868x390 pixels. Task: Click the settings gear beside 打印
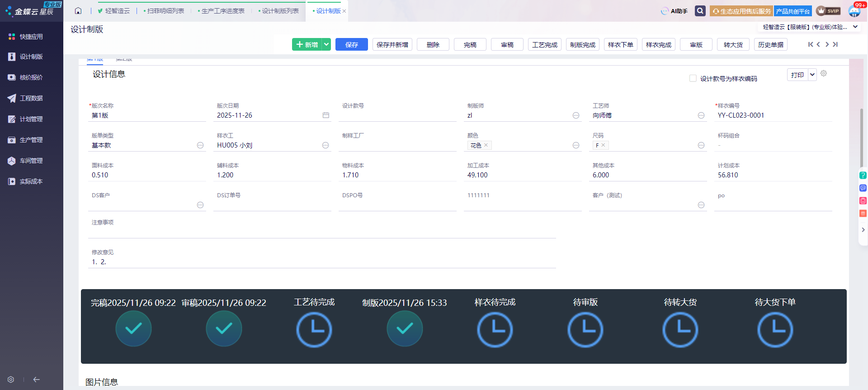[824, 73]
